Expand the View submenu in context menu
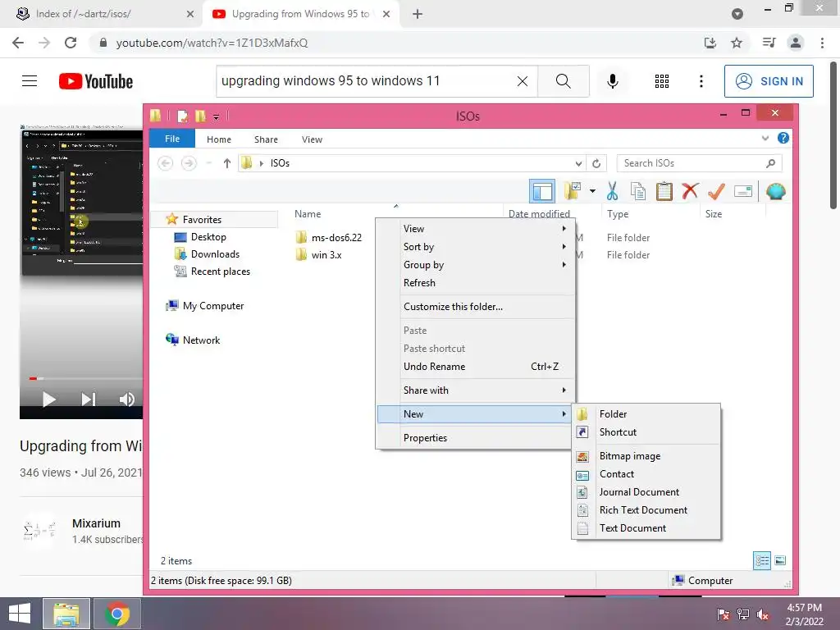 click(x=475, y=229)
